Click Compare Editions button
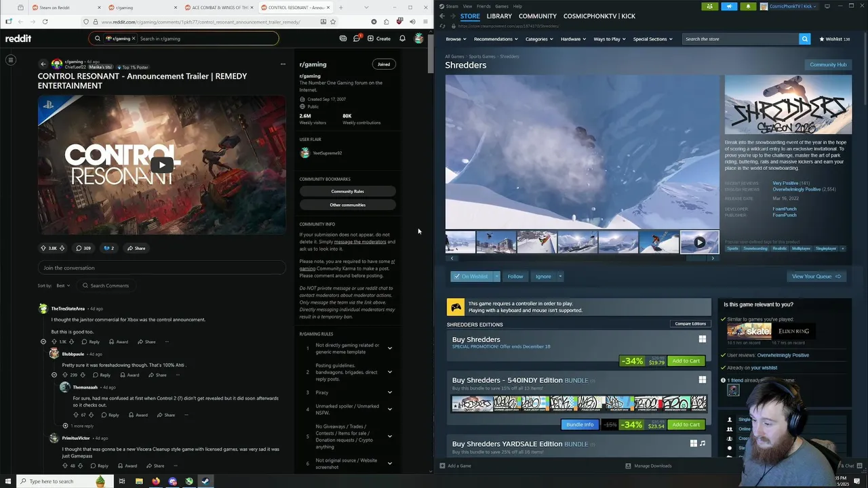This screenshot has height=488, width=868. 690,323
